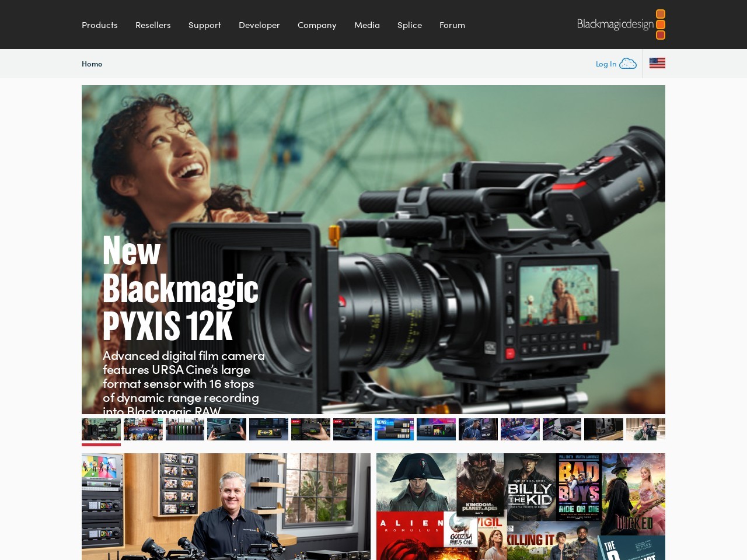Click the New Blackmagic PYXIS 12K headline
Image resolution: width=747 pixels, height=560 pixels.
click(180, 288)
